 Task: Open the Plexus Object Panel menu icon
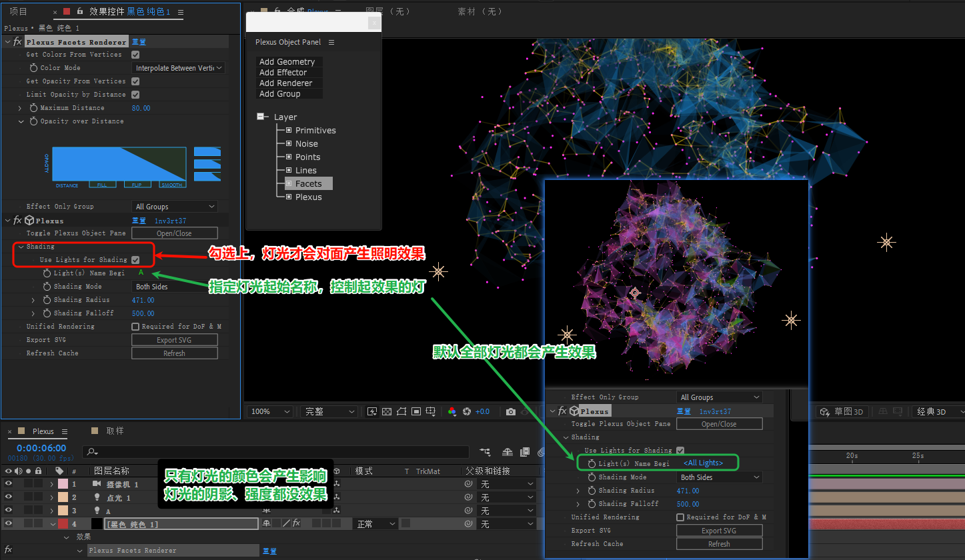[331, 42]
